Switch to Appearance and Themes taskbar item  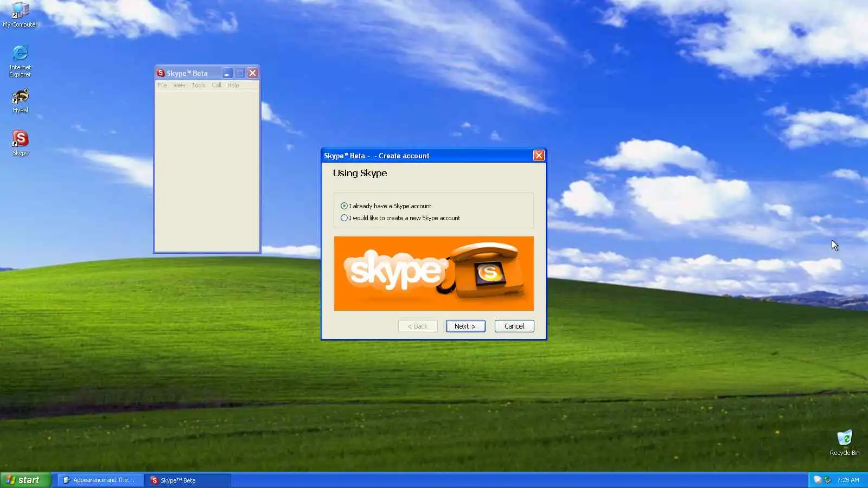point(100,480)
